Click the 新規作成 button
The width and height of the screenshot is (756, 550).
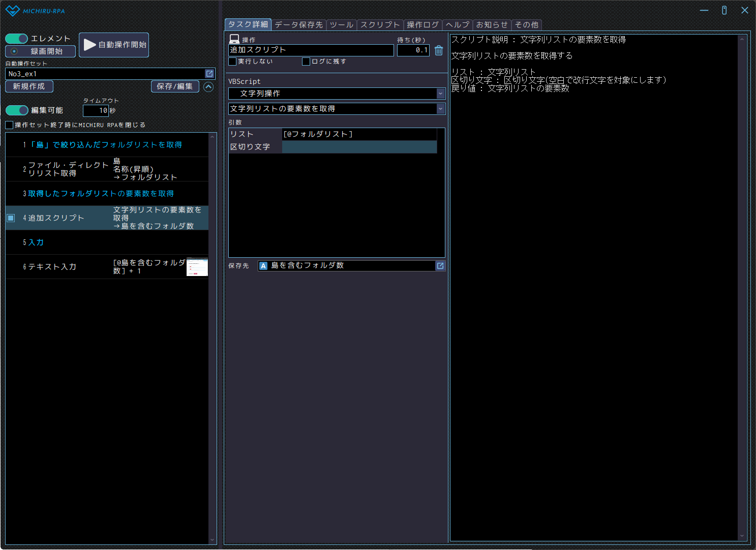click(29, 86)
